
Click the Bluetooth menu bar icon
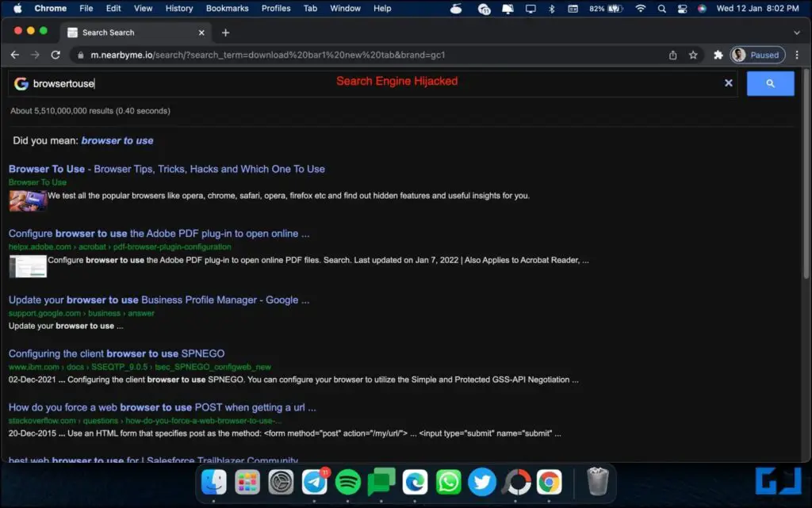552,8
